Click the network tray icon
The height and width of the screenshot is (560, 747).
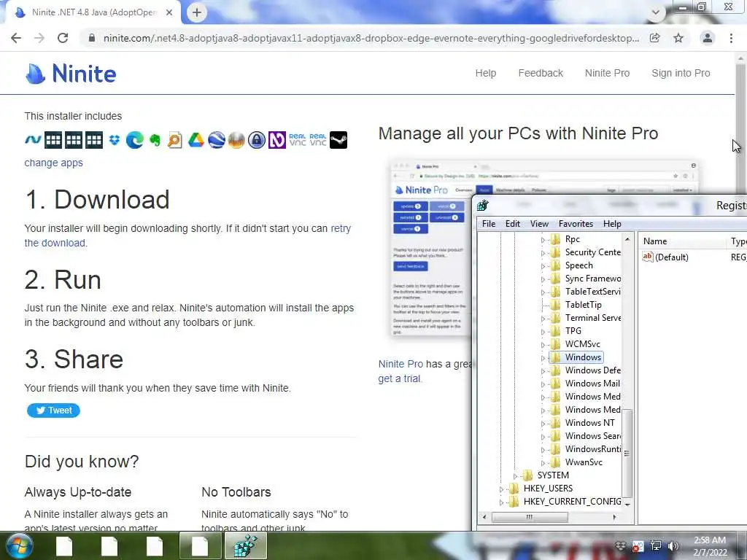(x=656, y=545)
